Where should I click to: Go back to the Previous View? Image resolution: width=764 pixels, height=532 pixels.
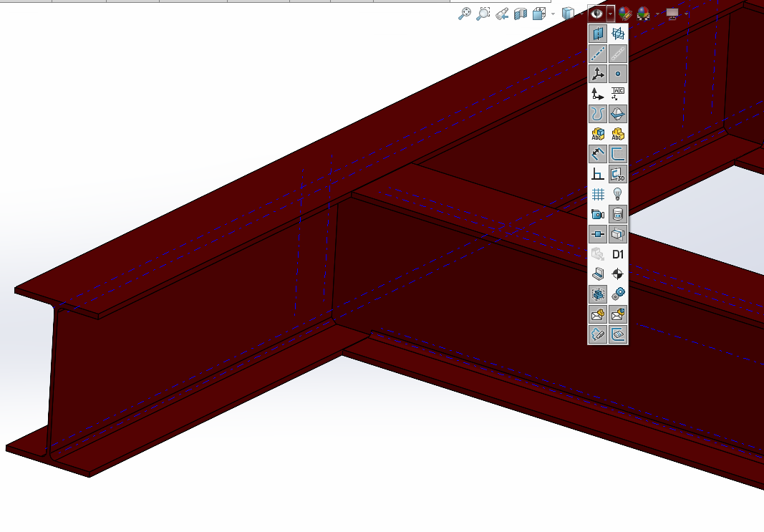[502, 14]
